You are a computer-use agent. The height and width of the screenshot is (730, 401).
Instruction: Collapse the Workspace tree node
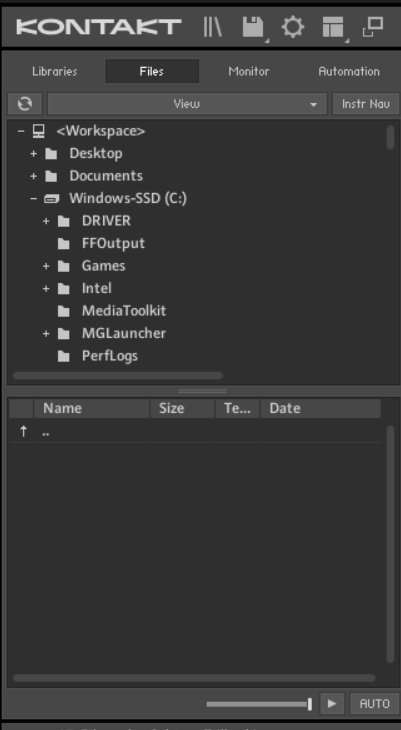pos(20,131)
